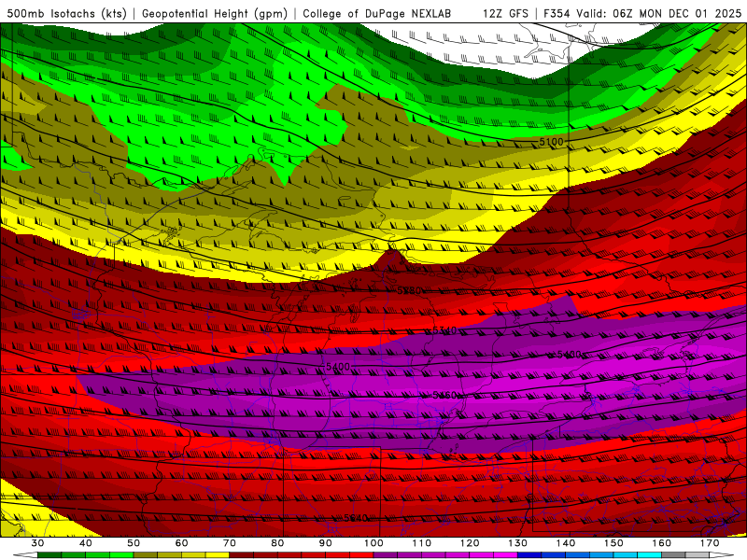Click the legend value 30
Viewport: 747px width, 560px height.
[x=37, y=543]
